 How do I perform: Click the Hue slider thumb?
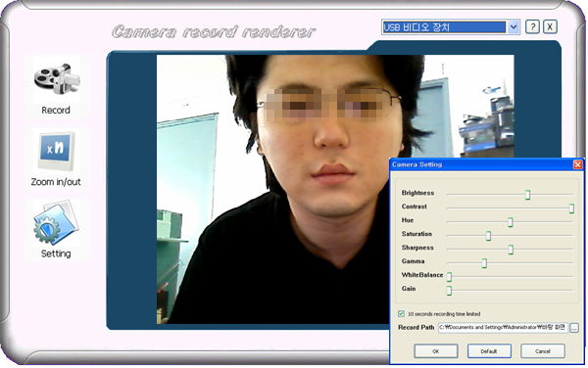click(x=510, y=222)
